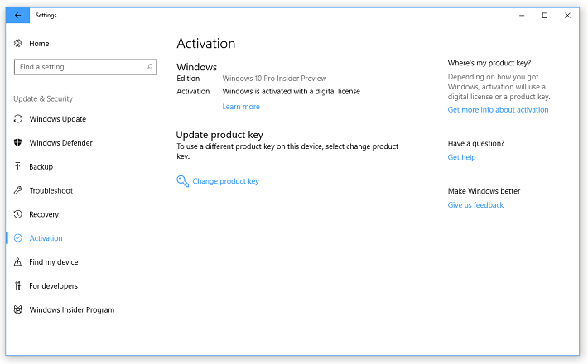Open the Learn more link
This screenshot has height=364, width=588.
tap(241, 107)
